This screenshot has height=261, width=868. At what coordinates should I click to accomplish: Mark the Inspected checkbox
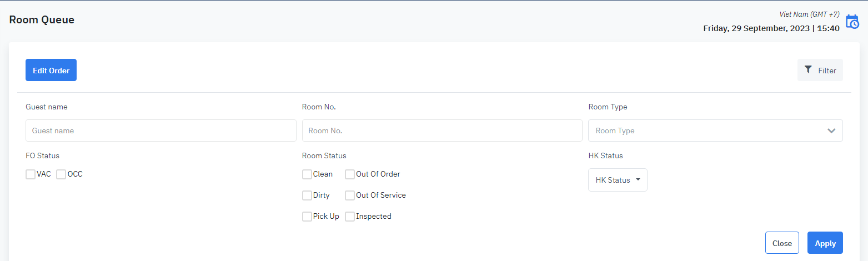(x=350, y=217)
